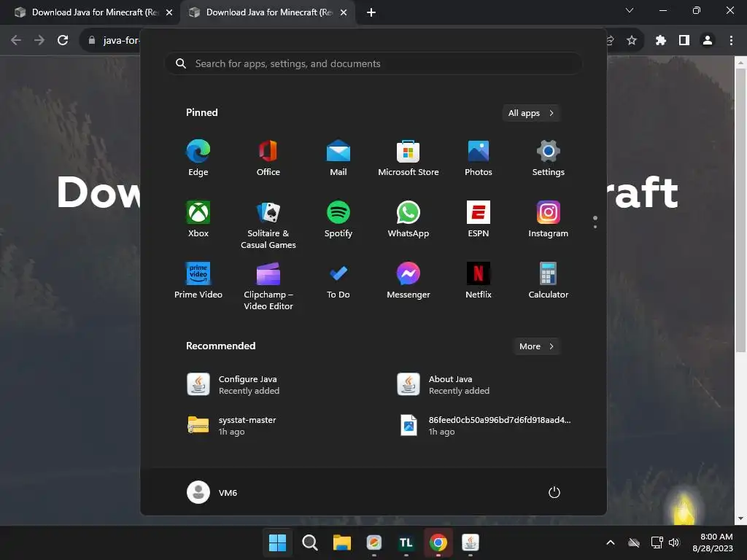
Task: Open the Calculator app
Action: click(549, 281)
